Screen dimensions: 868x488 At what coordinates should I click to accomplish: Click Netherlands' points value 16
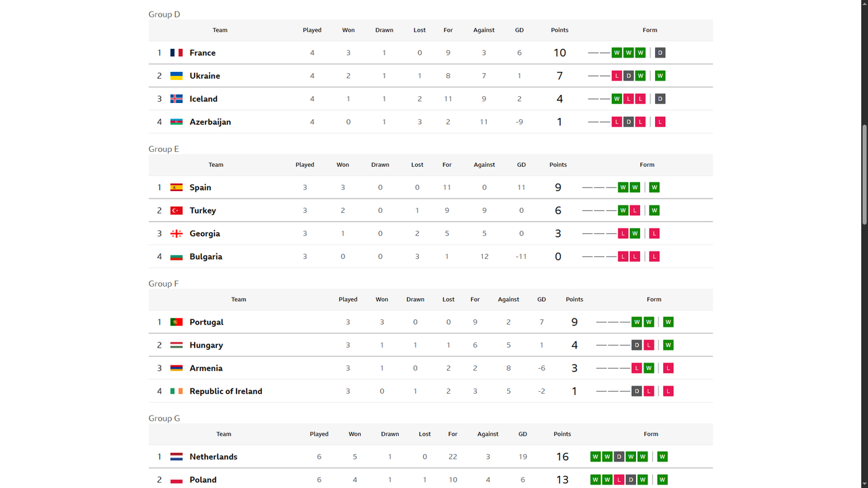(562, 457)
